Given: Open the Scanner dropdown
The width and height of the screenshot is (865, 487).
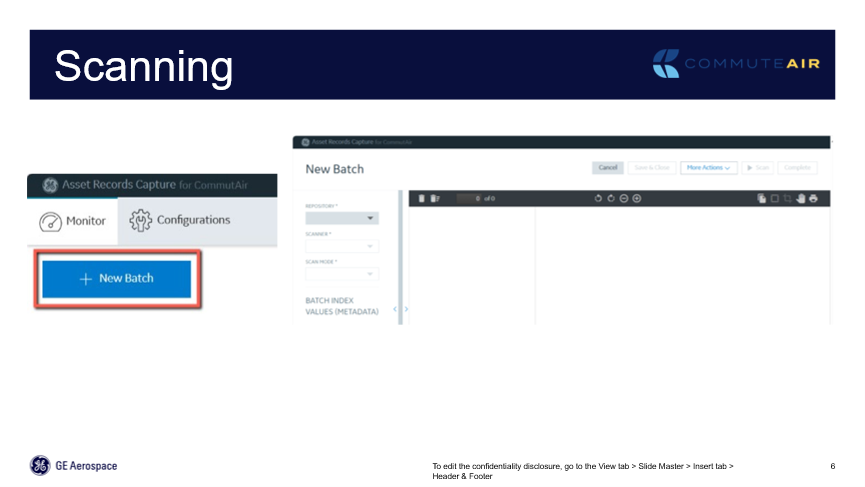Looking at the screenshot, I should (342, 246).
